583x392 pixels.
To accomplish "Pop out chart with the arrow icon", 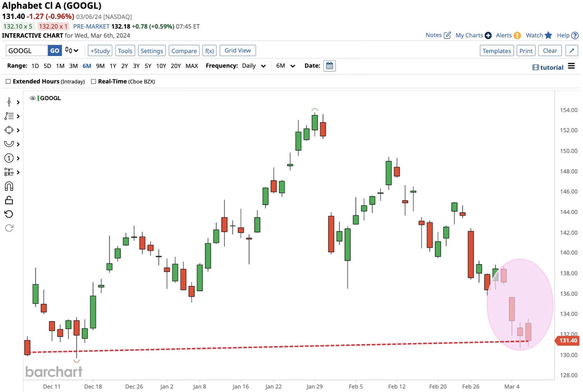I will tap(572, 51).
